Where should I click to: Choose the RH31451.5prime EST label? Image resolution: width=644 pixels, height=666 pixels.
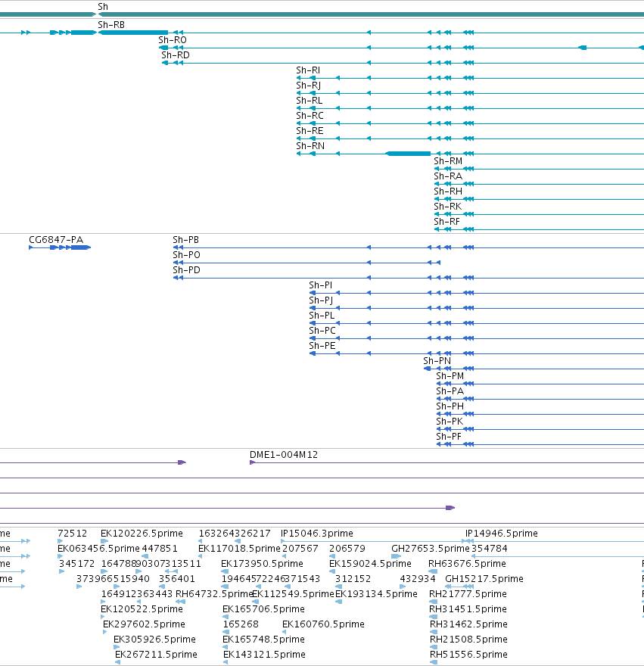tap(468, 609)
